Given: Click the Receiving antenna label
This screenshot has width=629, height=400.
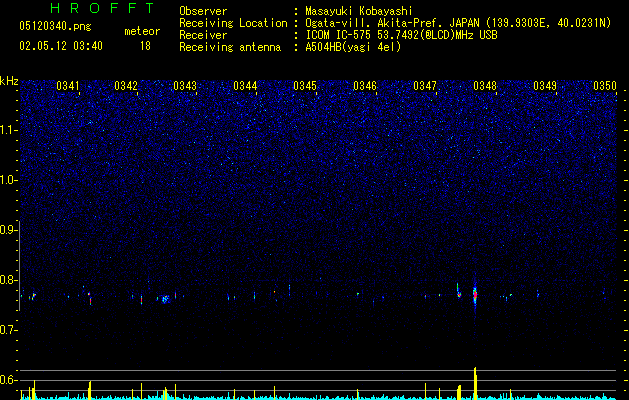Looking at the screenshot, I should 230,47.
